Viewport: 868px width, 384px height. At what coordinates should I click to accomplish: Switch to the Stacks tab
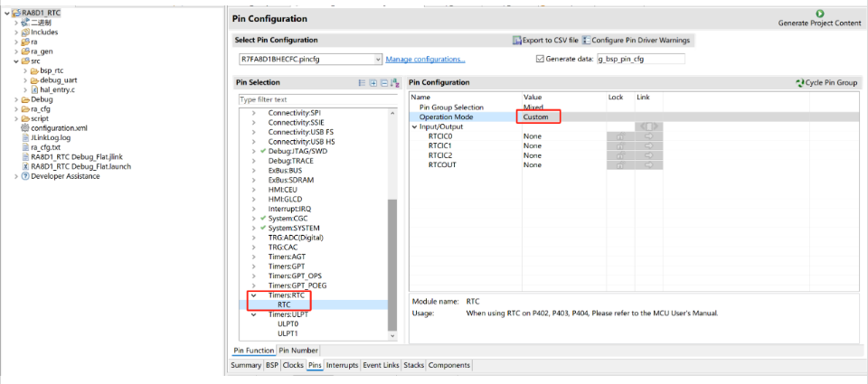point(413,365)
